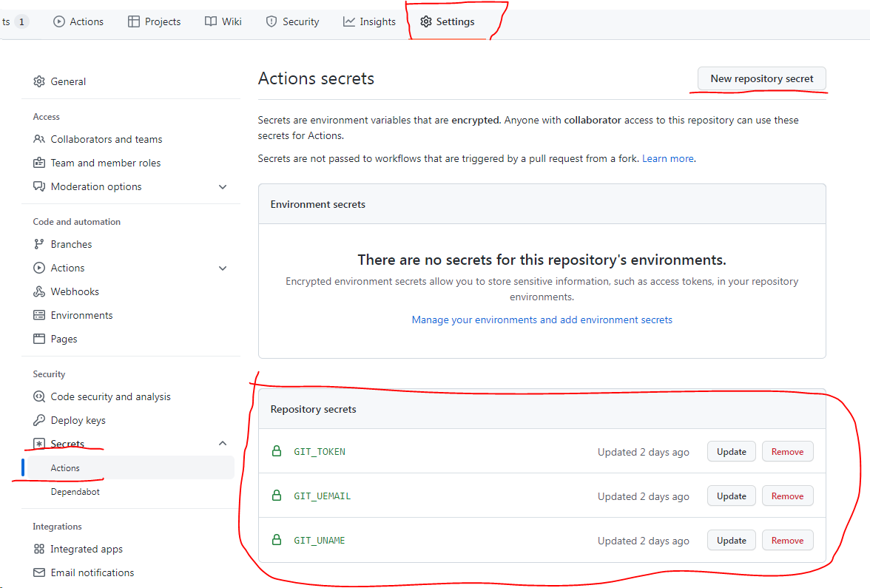
Task: Click the sidebar Actions play icon
Action: (x=38, y=268)
